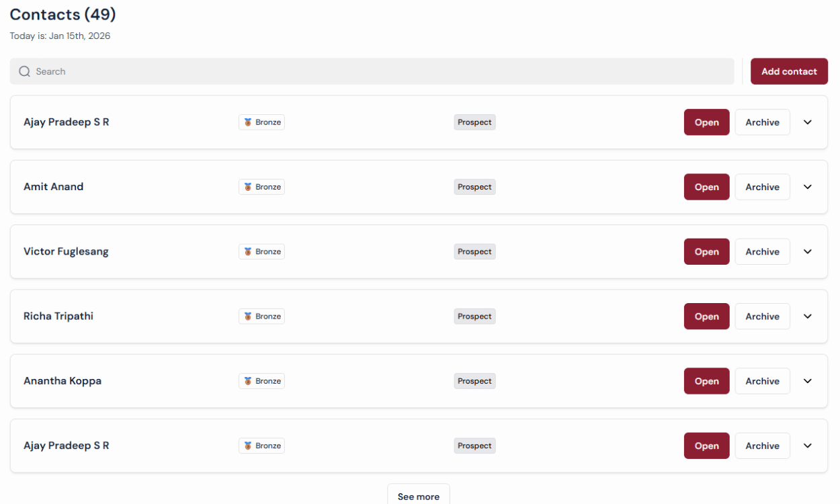The height and width of the screenshot is (504, 840).
Task: Expand Victor Fuglesang's details with the chevron
Action: [x=808, y=251]
